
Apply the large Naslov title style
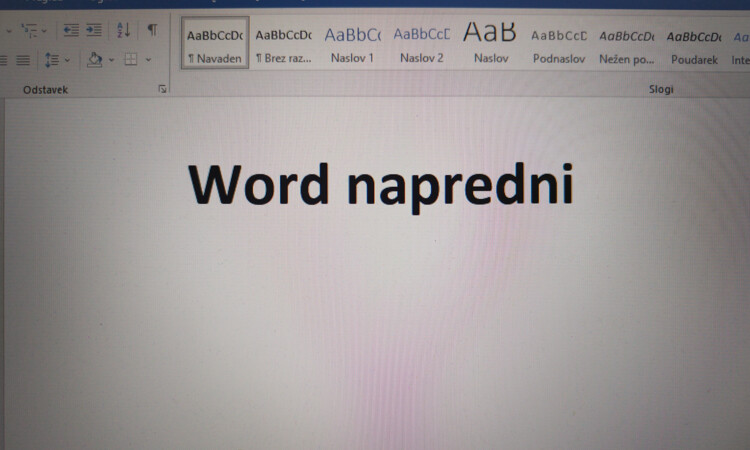click(x=490, y=43)
